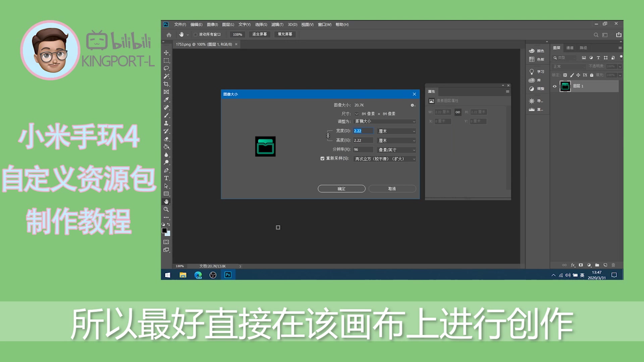Select the Crop tool
The height and width of the screenshot is (362, 644).
(x=166, y=84)
